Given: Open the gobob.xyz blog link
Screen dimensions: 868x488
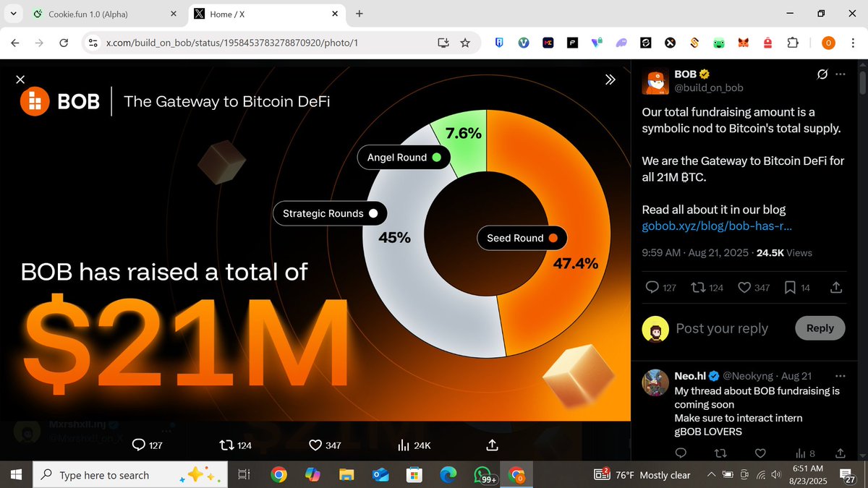Looking at the screenshot, I should (717, 226).
